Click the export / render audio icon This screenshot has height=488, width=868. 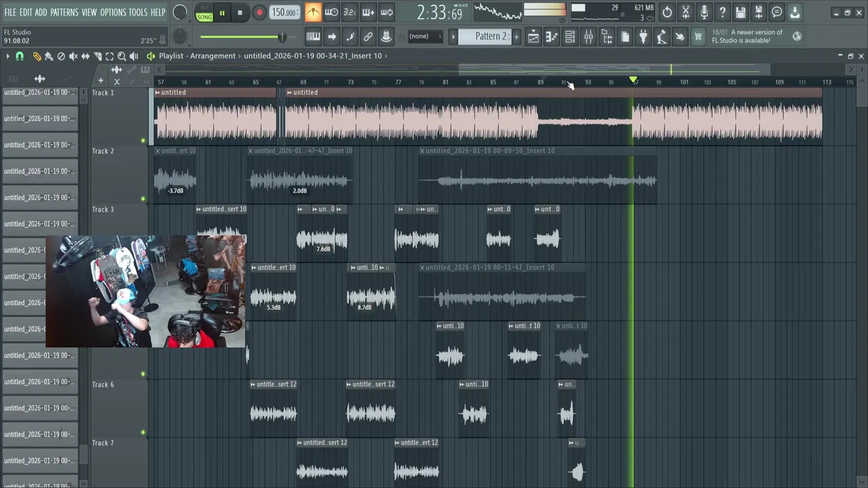click(759, 12)
